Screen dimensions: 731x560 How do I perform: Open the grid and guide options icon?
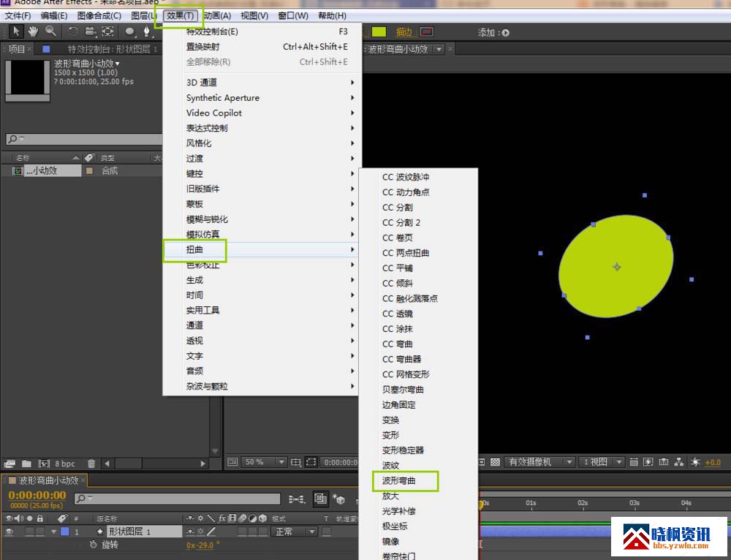pos(295,462)
